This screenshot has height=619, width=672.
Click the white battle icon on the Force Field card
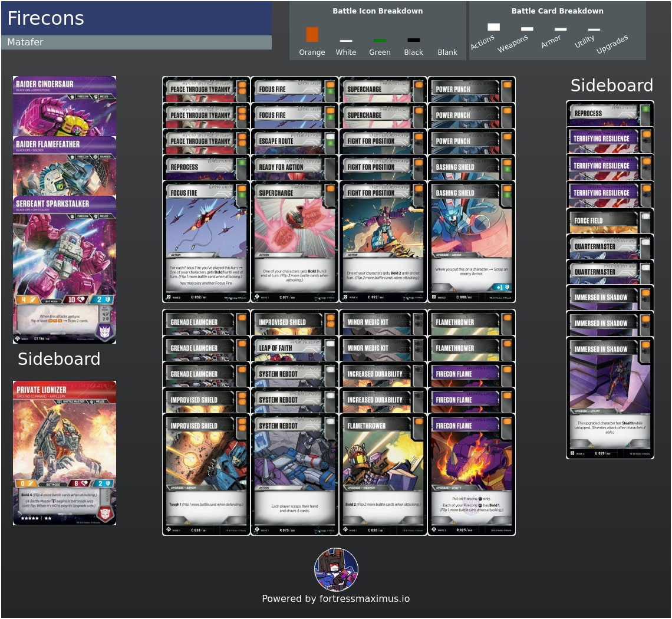pyautogui.click(x=645, y=216)
